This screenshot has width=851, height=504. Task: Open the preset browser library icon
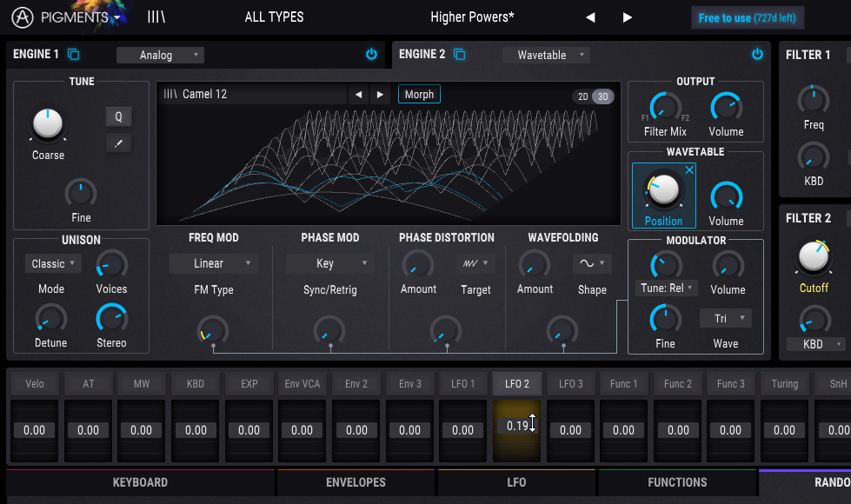[156, 17]
